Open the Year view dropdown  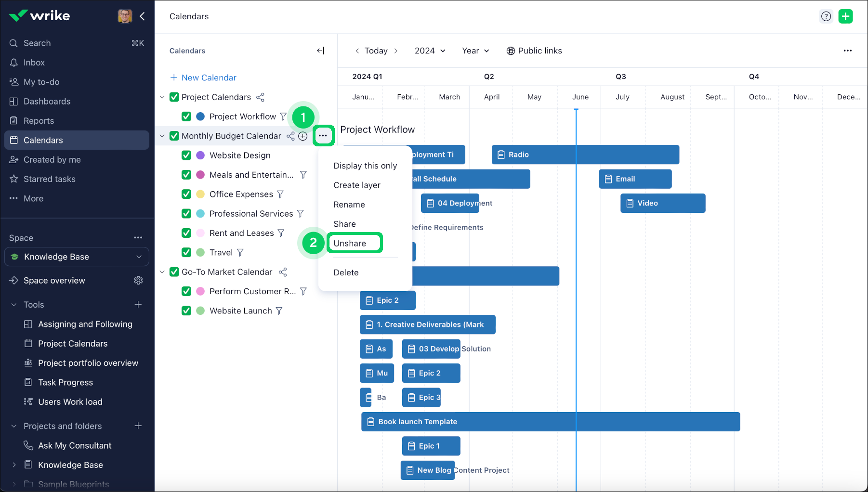click(x=475, y=51)
